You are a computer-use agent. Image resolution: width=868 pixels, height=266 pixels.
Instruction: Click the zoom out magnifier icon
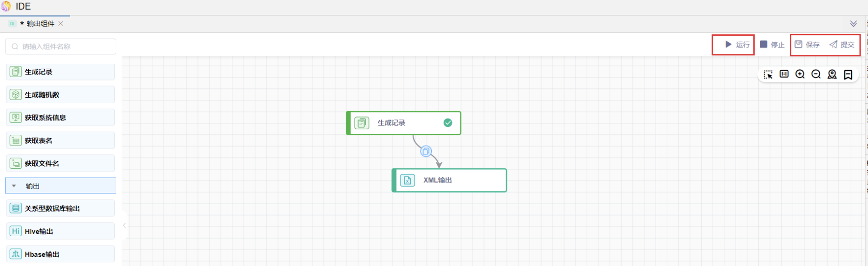pyautogui.click(x=816, y=74)
